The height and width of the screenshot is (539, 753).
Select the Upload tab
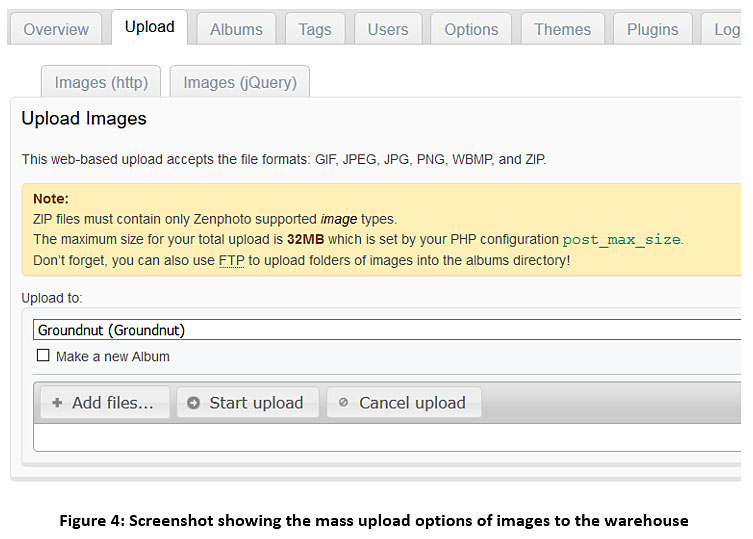[149, 27]
